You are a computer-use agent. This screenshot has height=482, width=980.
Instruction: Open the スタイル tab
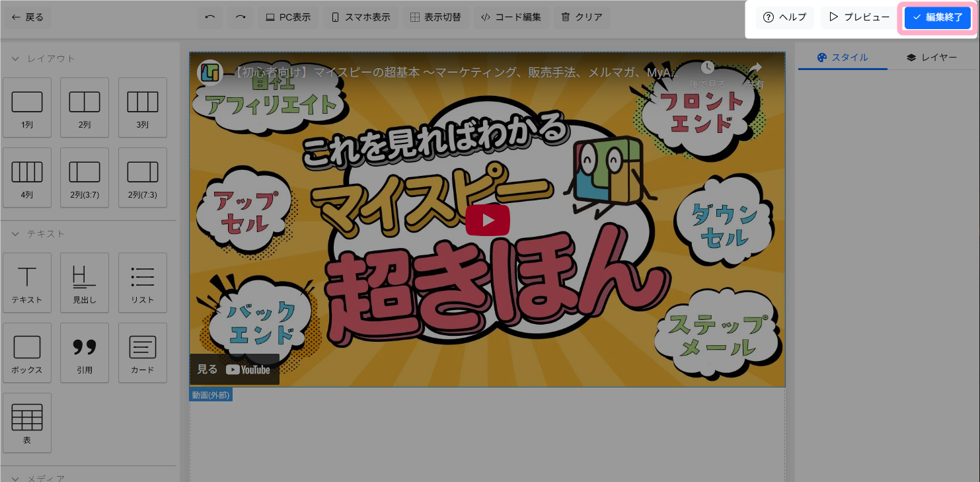point(843,58)
